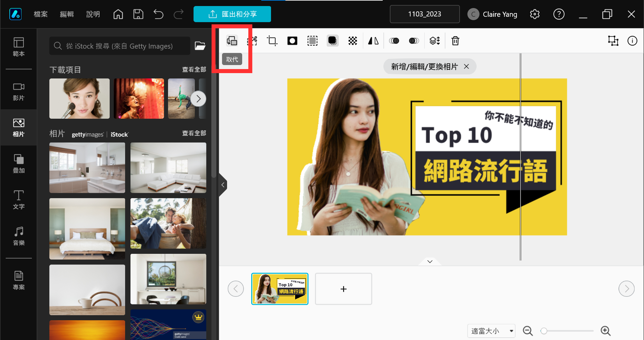Open the 檔案 file menu
Image resolution: width=644 pixels, height=340 pixels.
pos(41,14)
